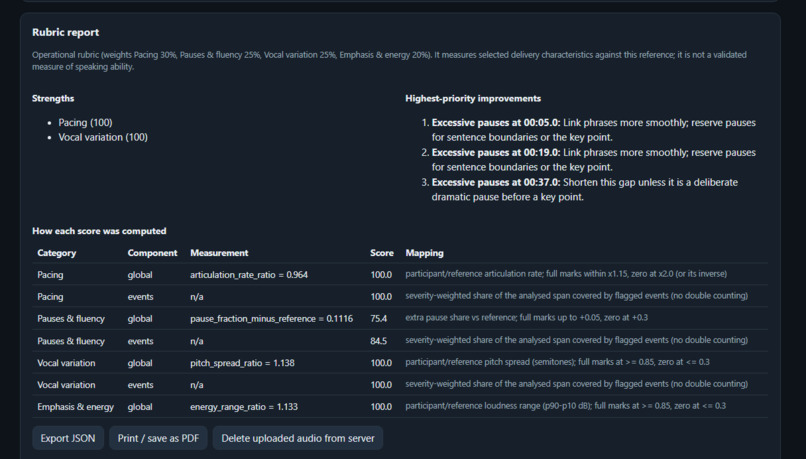Click the Measurement column header
Image resolution: width=806 pixels, height=459 pixels.
(x=219, y=253)
